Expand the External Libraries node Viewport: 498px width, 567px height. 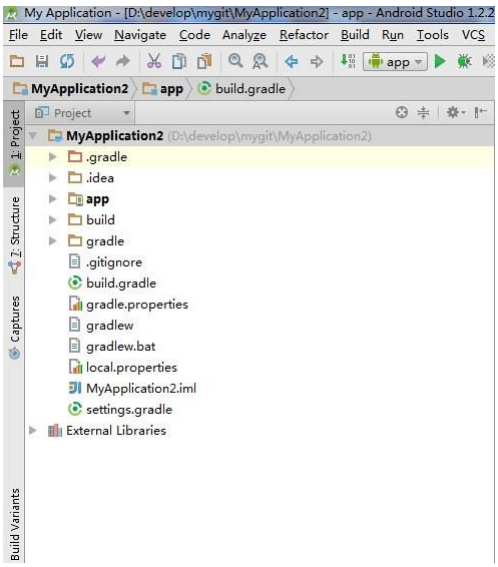[33, 430]
